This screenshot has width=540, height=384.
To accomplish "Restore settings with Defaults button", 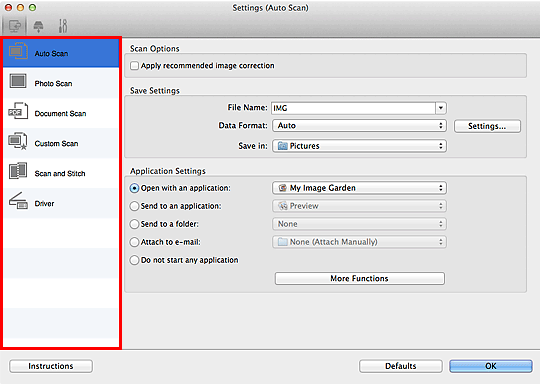I will pyautogui.click(x=401, y=366).
